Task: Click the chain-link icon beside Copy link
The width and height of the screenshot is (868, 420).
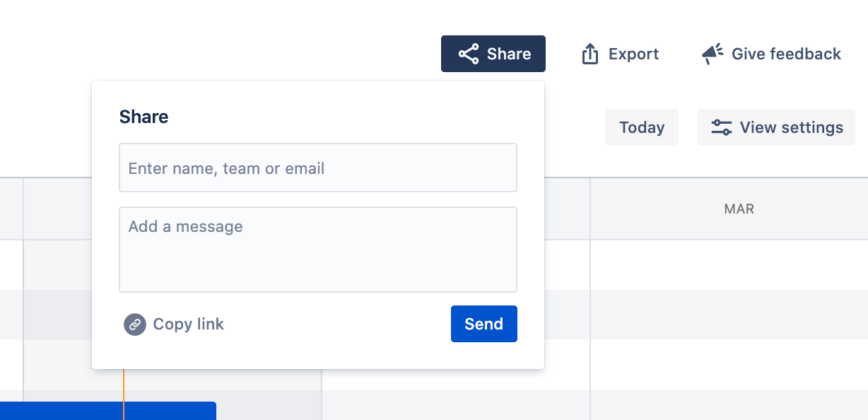Action: (134, 325)
